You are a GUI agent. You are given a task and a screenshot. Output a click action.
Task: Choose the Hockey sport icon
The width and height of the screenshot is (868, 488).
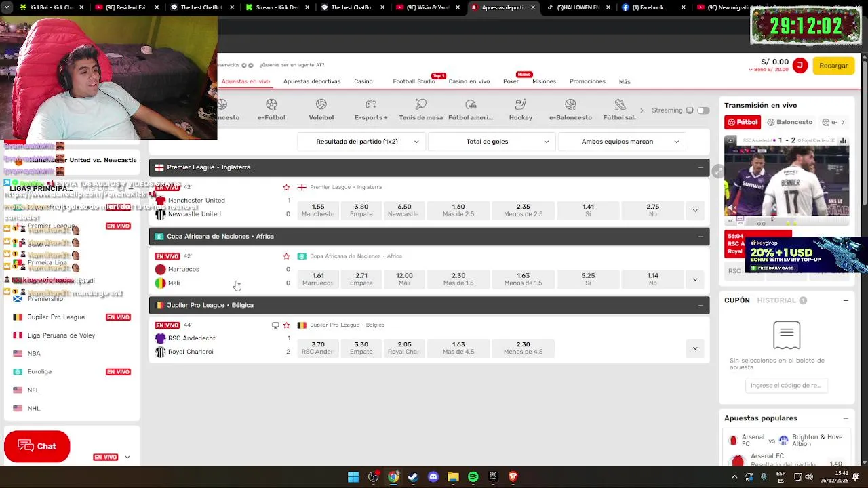click(521, 109)
